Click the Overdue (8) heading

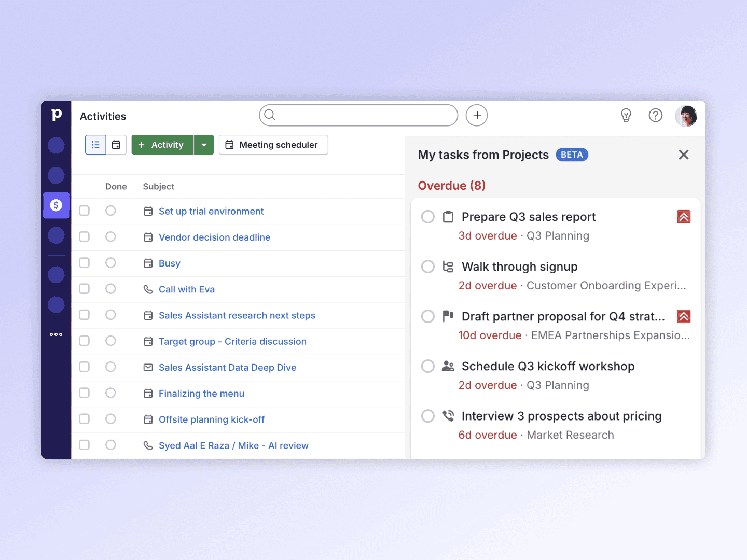452,186
